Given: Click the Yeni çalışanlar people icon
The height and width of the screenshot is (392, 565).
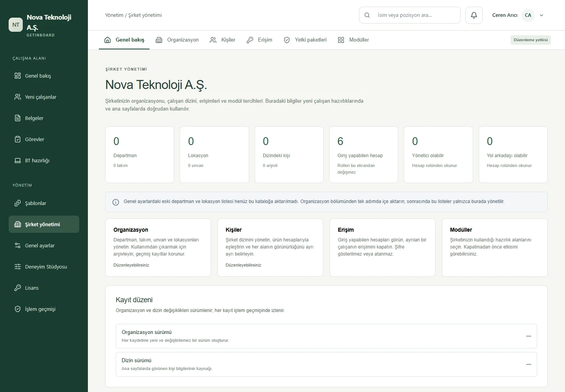Looking at the screenshot, I should [x=18, y=97].
